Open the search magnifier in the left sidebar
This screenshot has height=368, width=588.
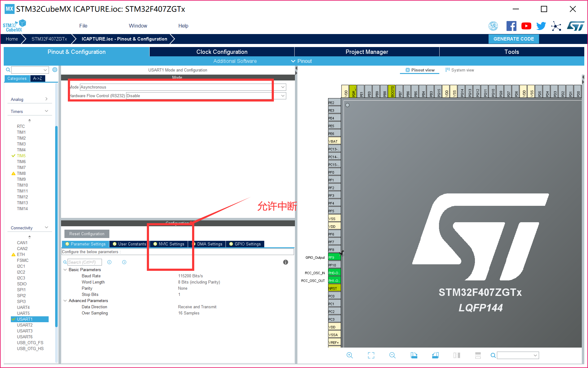tap(8, 70)
